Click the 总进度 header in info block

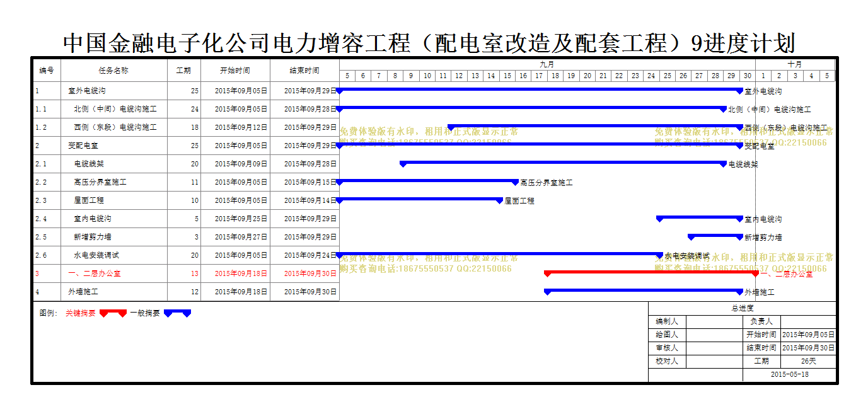click(x=743, y=308)
